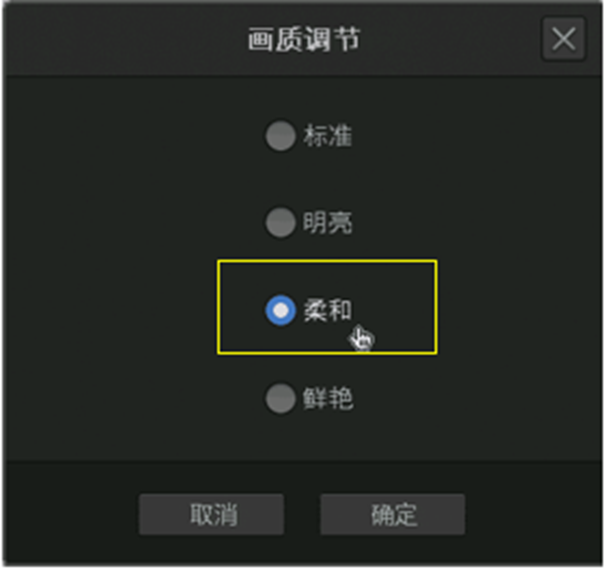Close the 画质调节 dialog with X

point(564,39)
